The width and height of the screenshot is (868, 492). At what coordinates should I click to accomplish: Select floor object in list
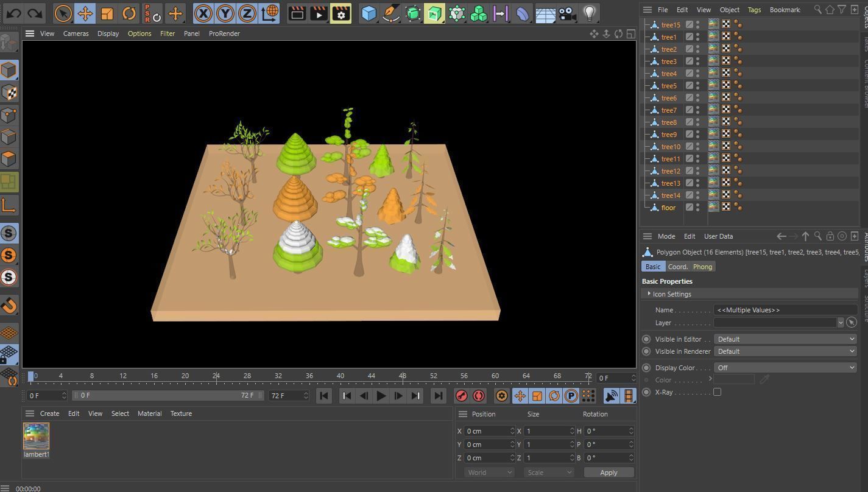click(x=668, y=208)
